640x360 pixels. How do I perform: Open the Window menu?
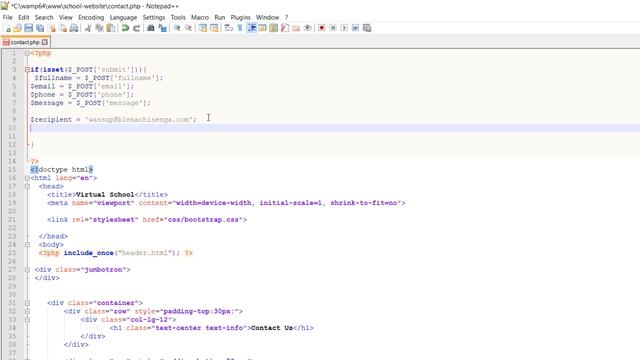pos(267,17)
